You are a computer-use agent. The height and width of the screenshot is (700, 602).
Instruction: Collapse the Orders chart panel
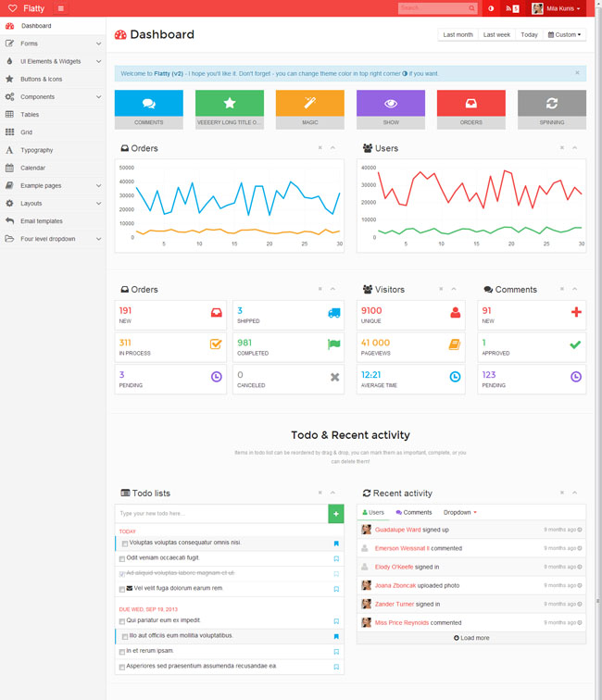[332, 148]
